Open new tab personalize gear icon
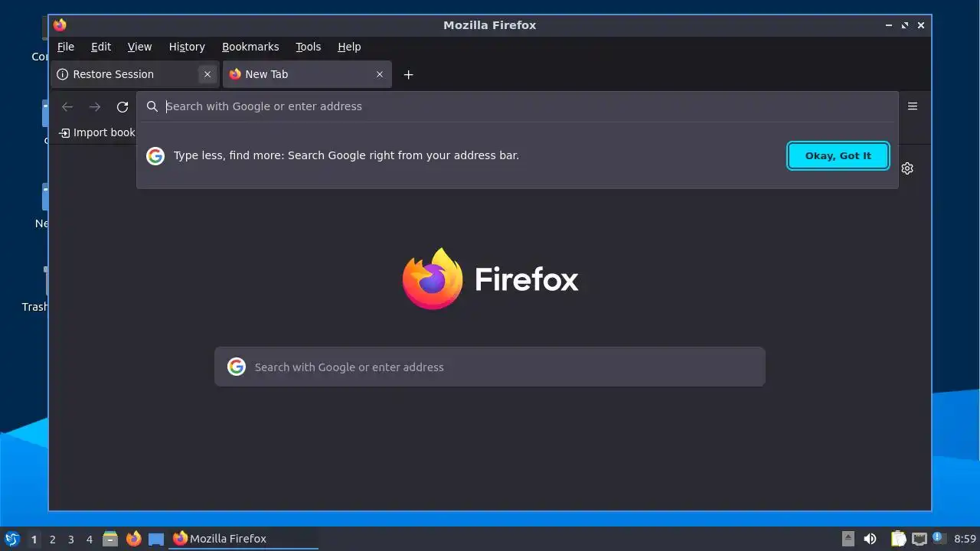The width and height of the screenshot is (980, 551). coord(907,168)
